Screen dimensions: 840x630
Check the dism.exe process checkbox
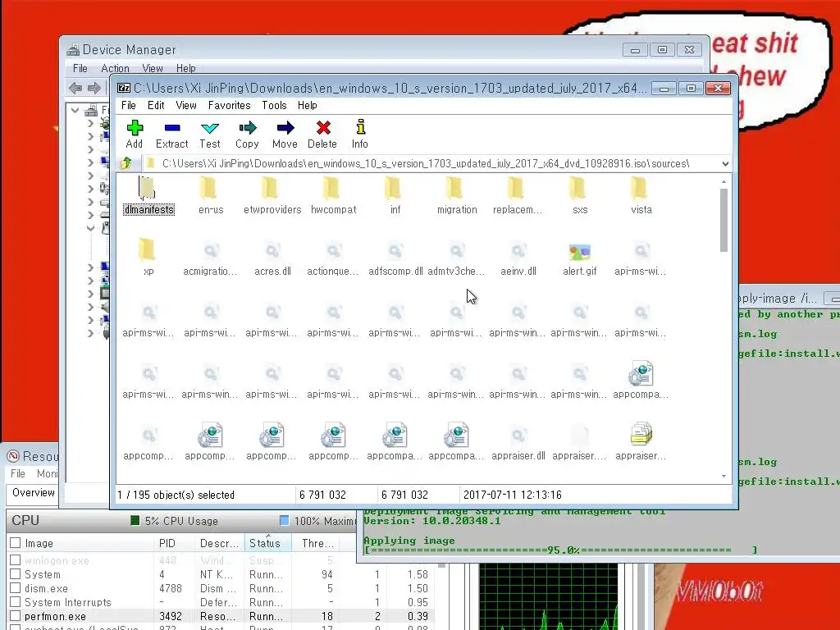(16, 587)
